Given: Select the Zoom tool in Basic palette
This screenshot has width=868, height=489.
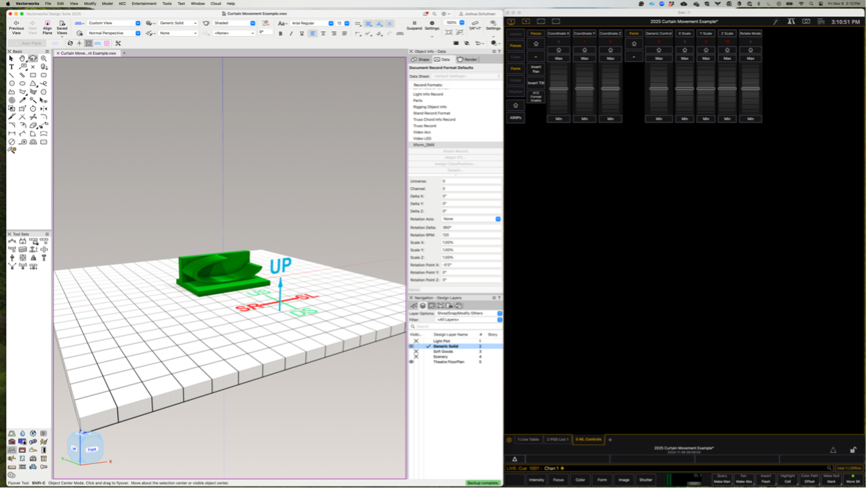Looking at the screenshot, I should 44,59.
